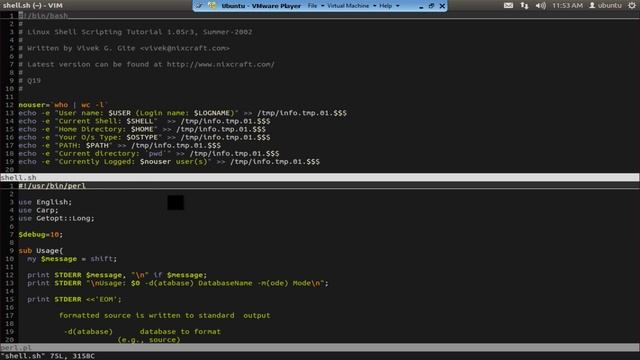
Task: Click the 'Home Directory: $HOME' echo line
Action: pyautogui.click(x=142, y=129)
